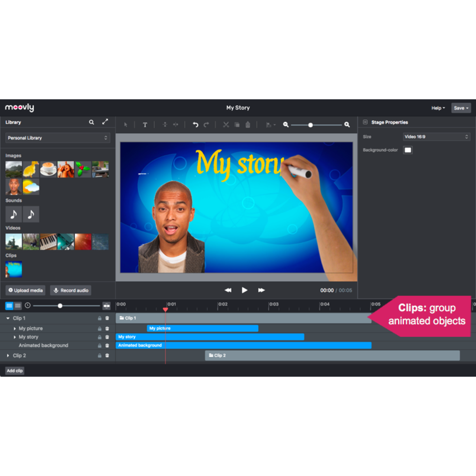Cut the selection with the scissors icon

tap(226, 125)
